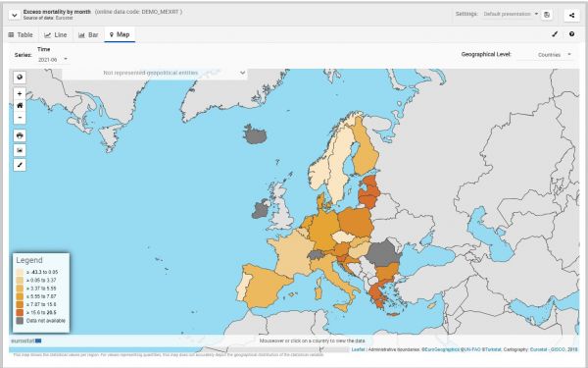Click the Leaflet attribution link
588x368 pixels.
(358, 349)
